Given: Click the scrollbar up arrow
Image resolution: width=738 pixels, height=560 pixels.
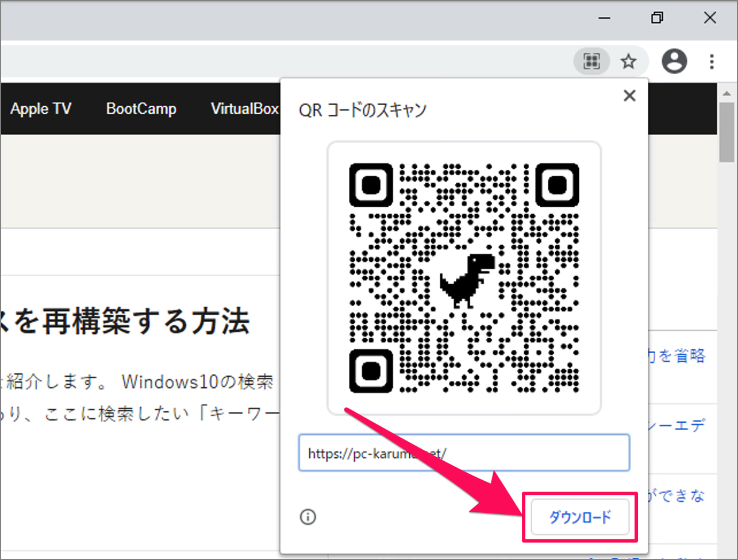Looking at the screenshot, I should coord(727,93).
